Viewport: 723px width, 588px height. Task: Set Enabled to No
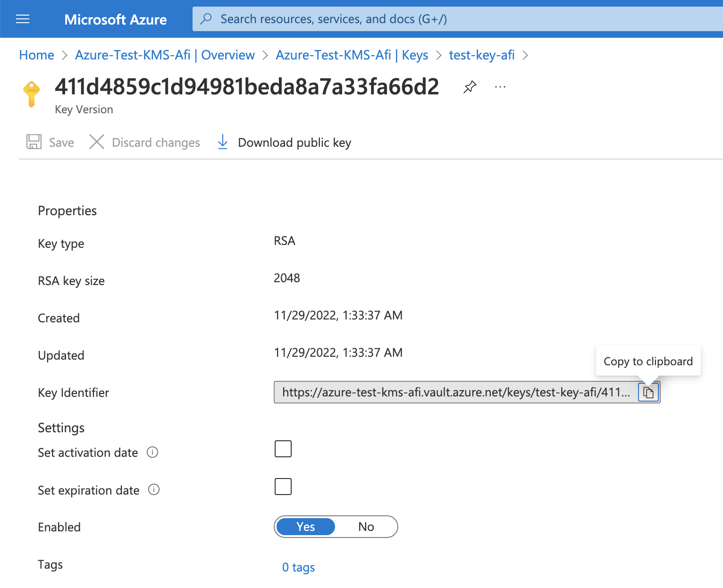point(366,527)
